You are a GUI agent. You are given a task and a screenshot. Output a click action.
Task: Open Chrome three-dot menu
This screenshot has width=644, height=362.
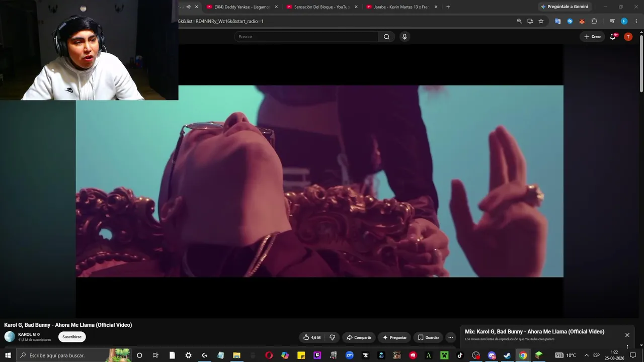point(636,21)
